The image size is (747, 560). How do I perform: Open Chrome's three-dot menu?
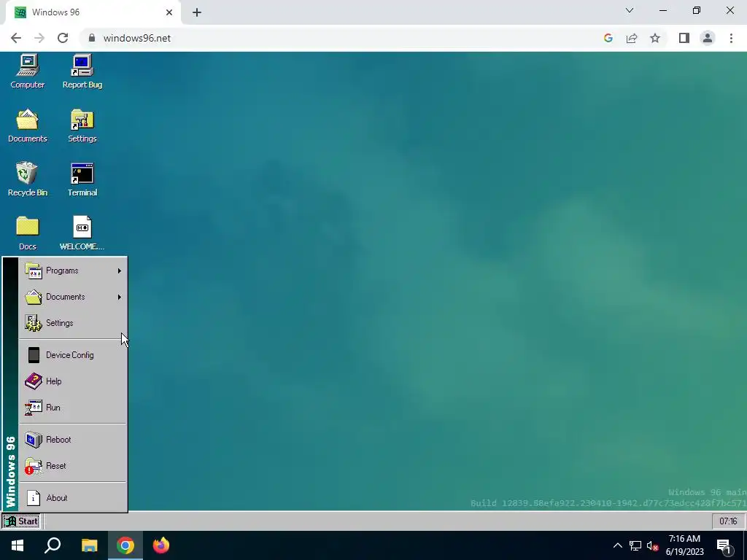731,38
